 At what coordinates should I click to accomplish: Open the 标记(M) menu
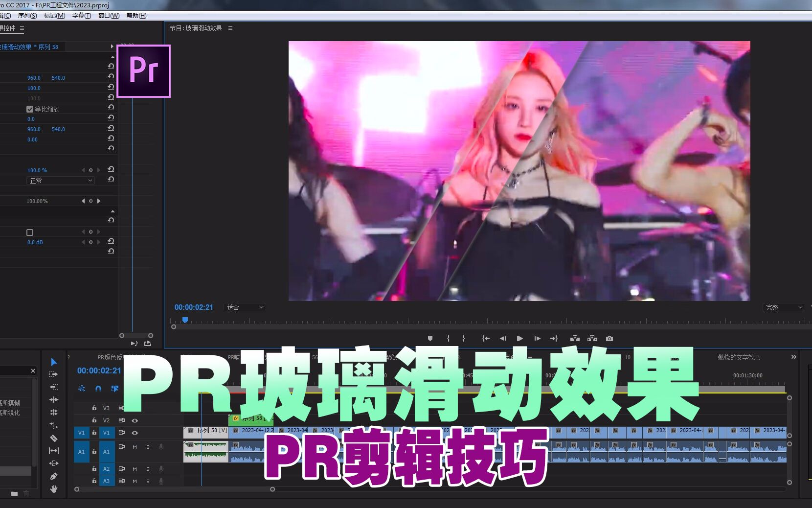click(55, 16)
